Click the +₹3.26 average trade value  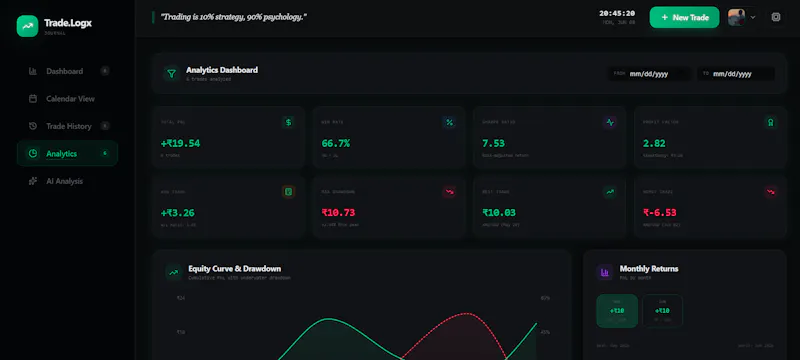pyautogui.click(x=178, y=213)
